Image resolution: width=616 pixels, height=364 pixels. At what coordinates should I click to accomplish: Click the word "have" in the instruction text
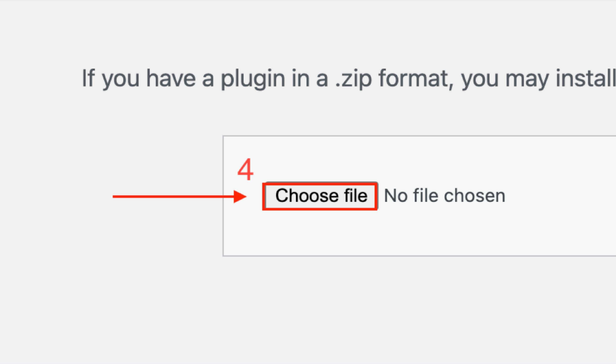[x=171, y=79]
